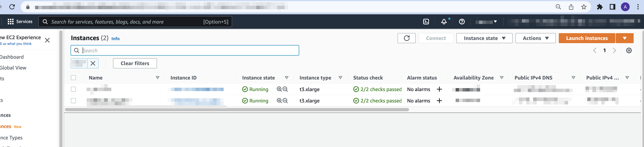Open Chrome three-dot menu
Screen dimensions: 644x147
pyautogui.click(x=638, y=7)
